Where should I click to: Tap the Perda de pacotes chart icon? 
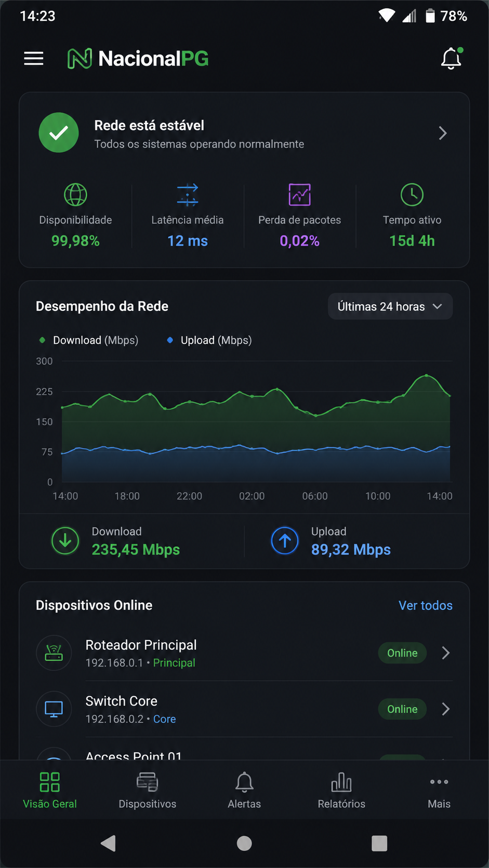pos(300,195)
